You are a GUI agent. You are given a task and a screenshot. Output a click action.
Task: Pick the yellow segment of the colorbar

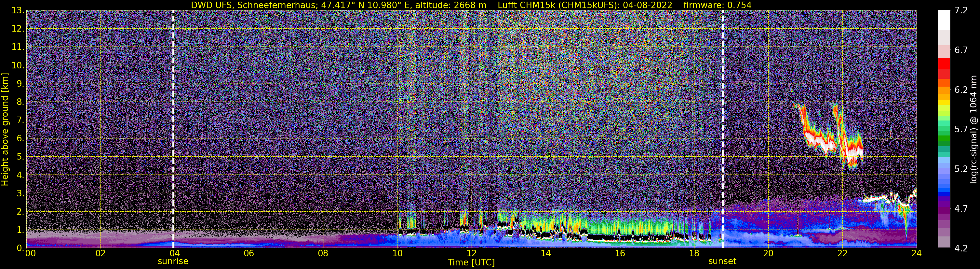pos(944,103)
